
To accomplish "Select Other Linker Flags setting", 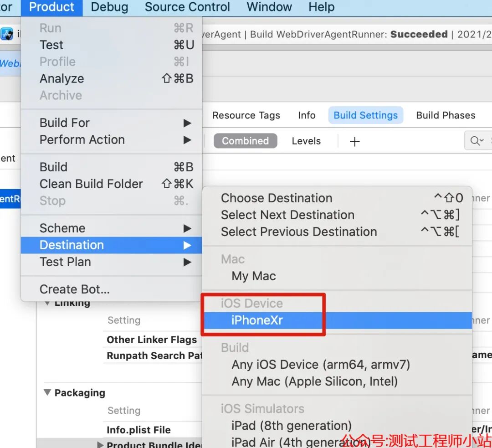I will [152, 340].
